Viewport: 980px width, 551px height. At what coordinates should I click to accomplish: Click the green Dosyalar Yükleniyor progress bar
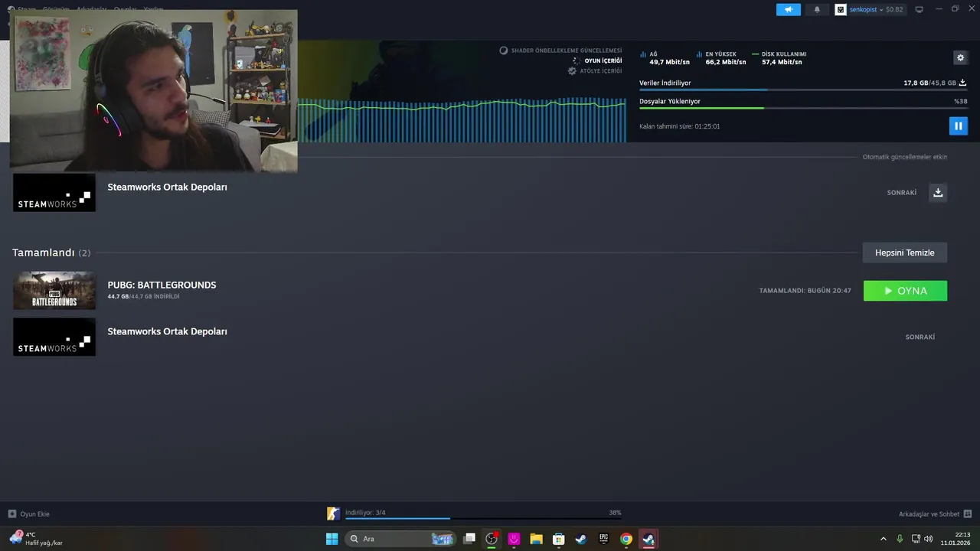(803, 108)
